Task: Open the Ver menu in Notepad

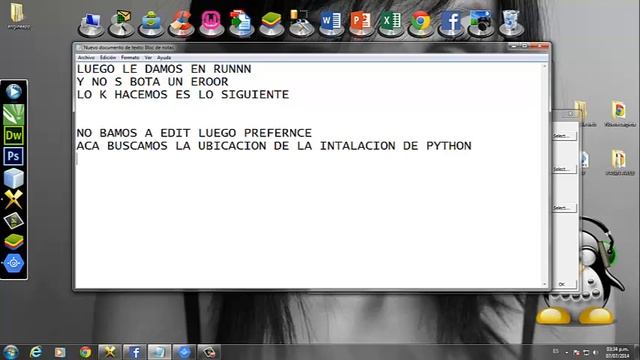Action: click(x=148, y=58)
